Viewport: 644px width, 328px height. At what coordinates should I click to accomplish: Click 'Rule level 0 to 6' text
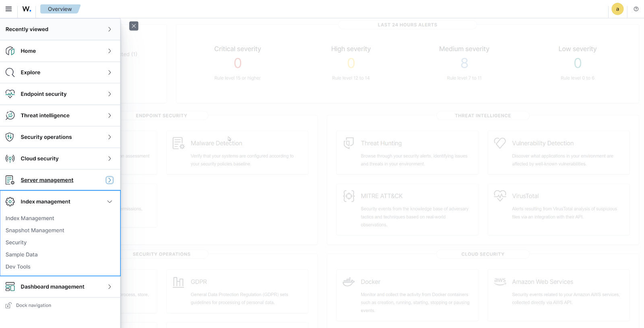[x=578, y=78]
